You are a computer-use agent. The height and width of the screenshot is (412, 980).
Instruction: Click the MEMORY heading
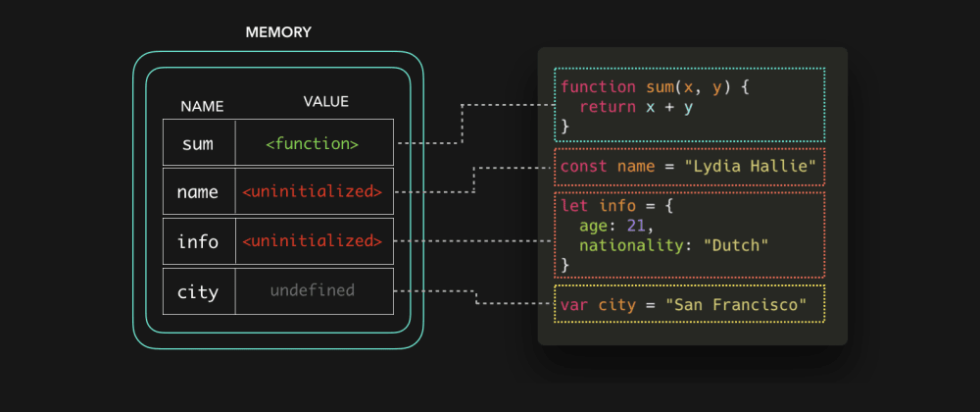tap(278, 32)
